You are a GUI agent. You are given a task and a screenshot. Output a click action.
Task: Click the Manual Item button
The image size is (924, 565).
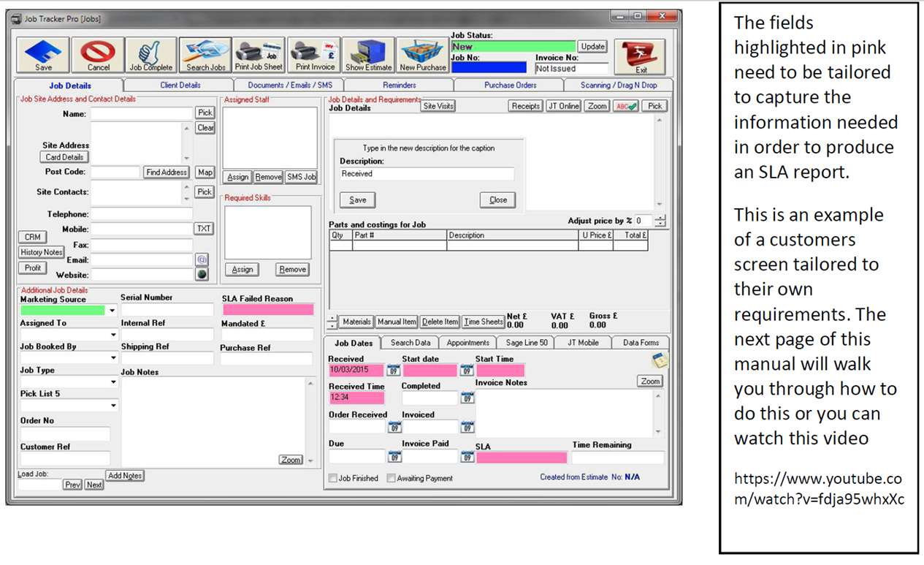pyautogui.click(x=397, y=322)
